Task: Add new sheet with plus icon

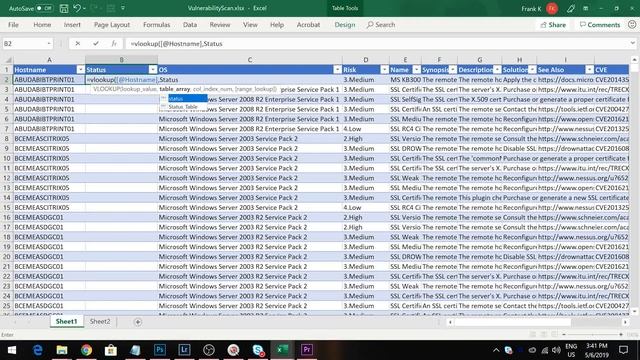Action: click(x=138, y=322)
